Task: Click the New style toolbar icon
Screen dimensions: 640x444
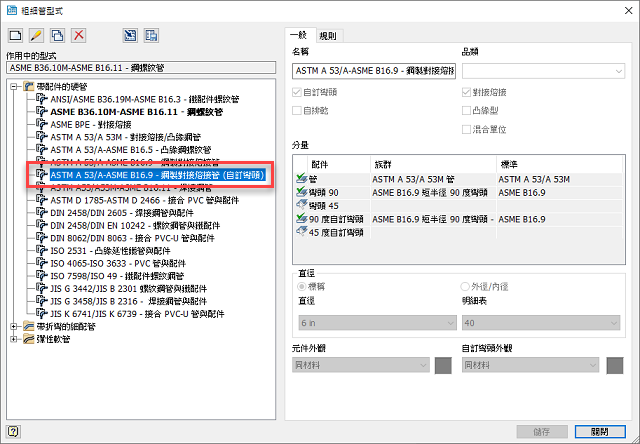Action: [x=16, y=36]
